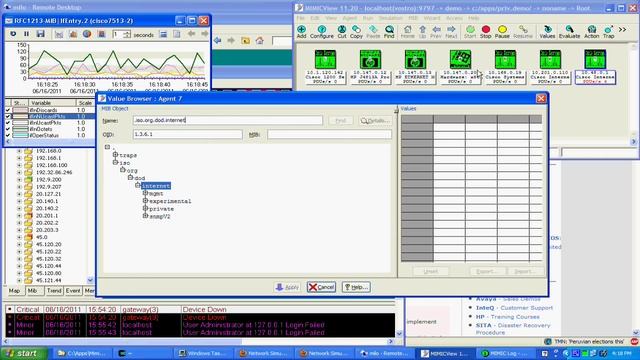Screen dimensions: 640x360
Task: Open the Windows start menu
Action: [x=24, y=353]
